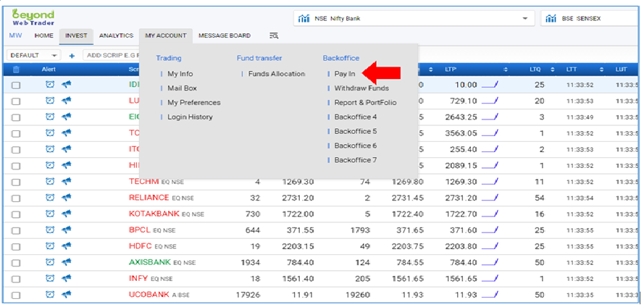Viewport: 644px width, 307px height.
Task: Click the megaphone icon in KOTAKBANK row
Action: [67, 214]
